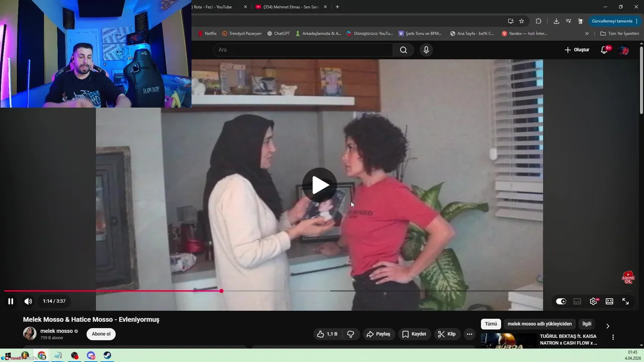Image resolution: width=644 pixels, height=362 pixels.
Task: Toggle subtitles/captions button in the player
Action: click(x=577, y=301)
